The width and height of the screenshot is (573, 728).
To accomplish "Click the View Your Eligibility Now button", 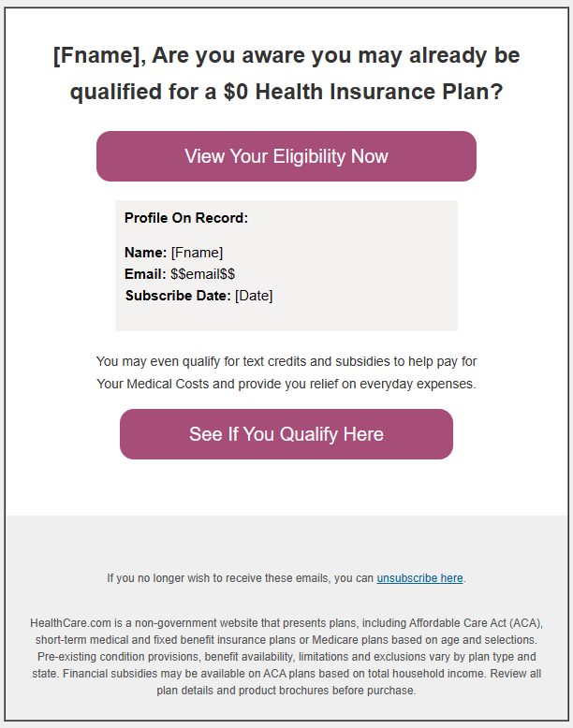I will pos(286,156).
